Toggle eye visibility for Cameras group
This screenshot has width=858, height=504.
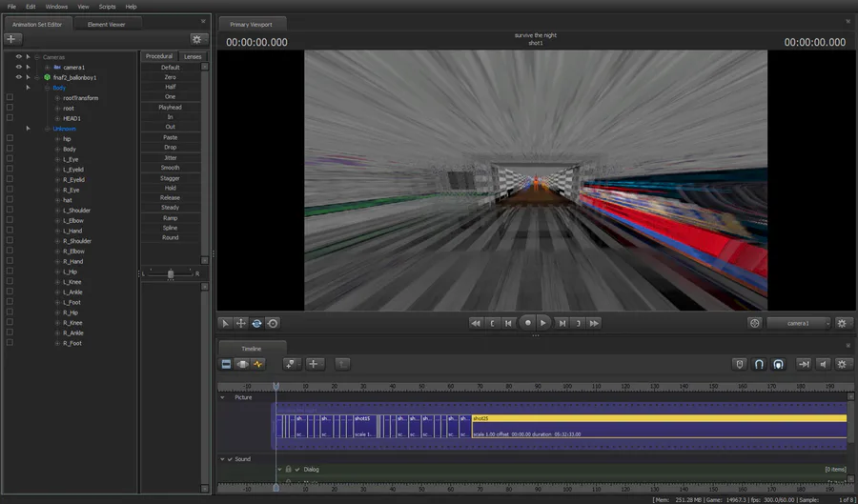click(19, 57)
